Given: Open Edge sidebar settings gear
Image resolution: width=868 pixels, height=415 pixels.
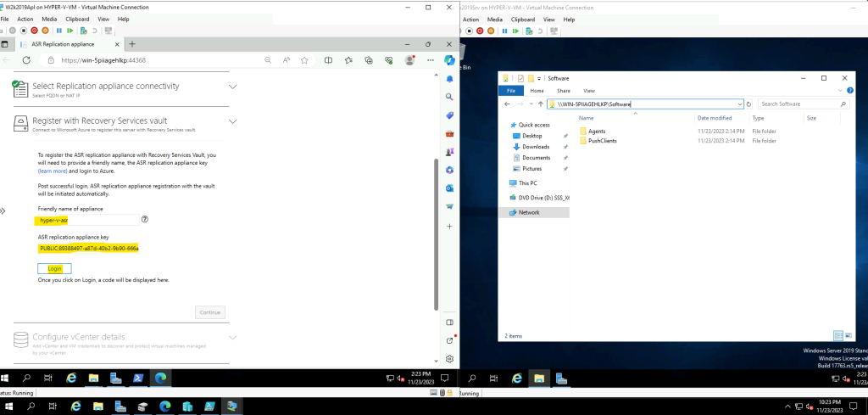Looking at the screenshot, I should (x=449, y=358).
